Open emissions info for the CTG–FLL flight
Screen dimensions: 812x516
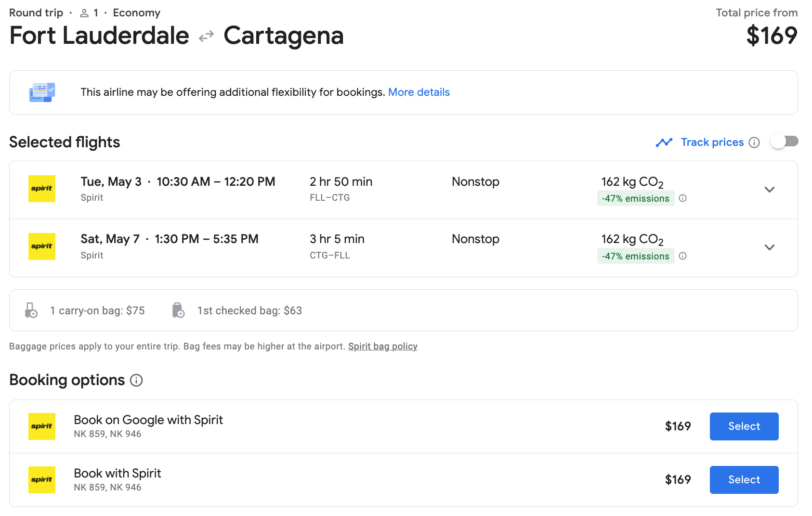click(682, 256)
